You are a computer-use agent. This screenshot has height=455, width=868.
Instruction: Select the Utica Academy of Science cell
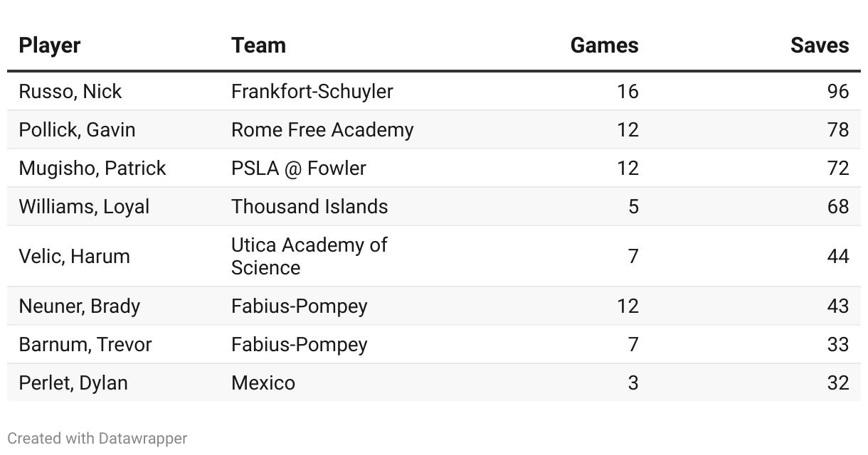[x=308, y=256]
